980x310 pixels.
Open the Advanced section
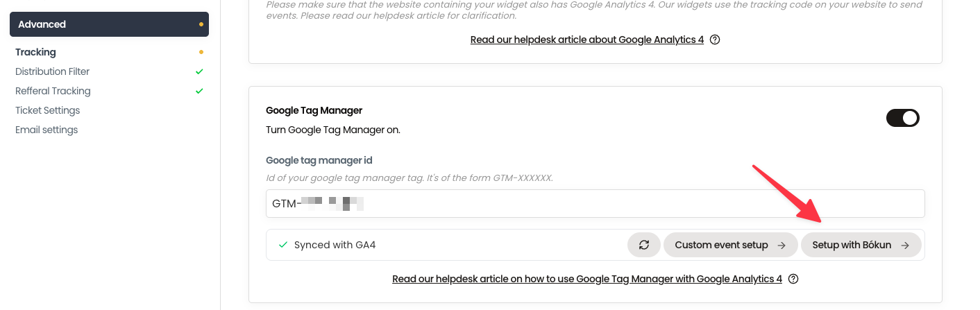(109, 24)
